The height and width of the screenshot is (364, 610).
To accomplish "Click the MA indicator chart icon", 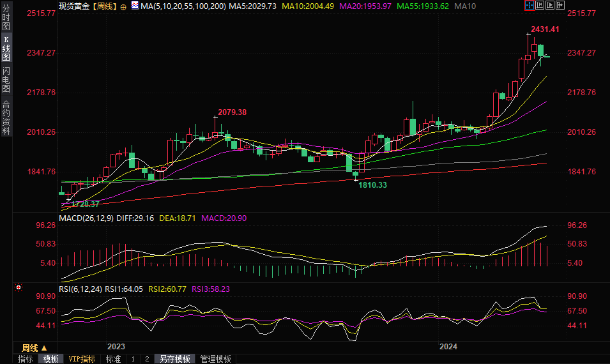I will [134, 6].
